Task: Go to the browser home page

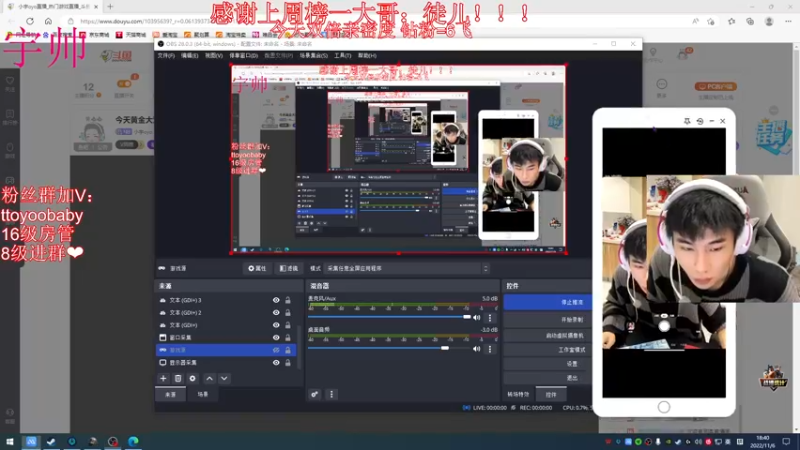Action: pos(48,21)
